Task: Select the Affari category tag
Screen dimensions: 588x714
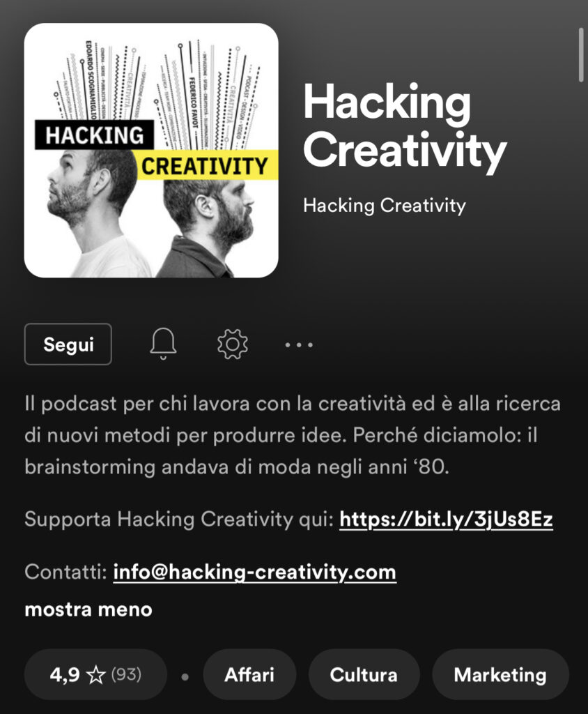Action: point(249,675)
